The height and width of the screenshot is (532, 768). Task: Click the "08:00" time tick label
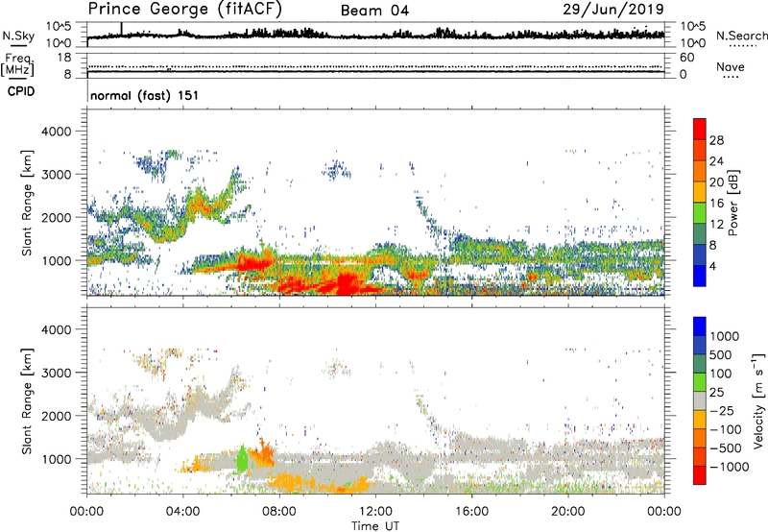point(279,512)
